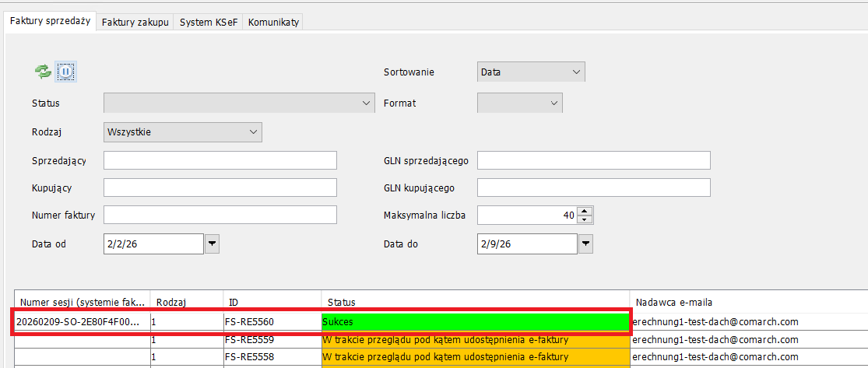Click the Numer sesji column header
Screen dimensions: 868x368
pyautogui.click(x=82, y=302)
